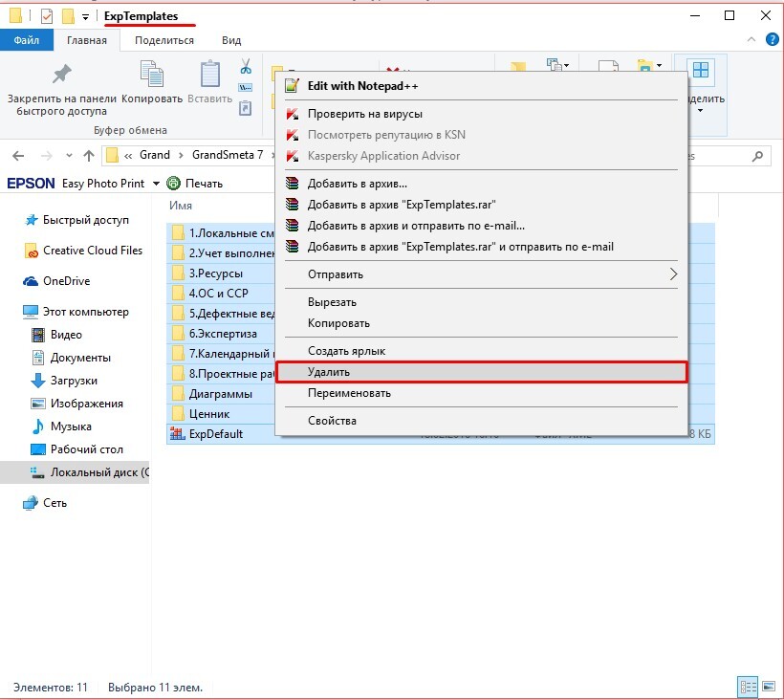Click the Select all grid icon in ribbon
Image resolution: width=784 pixels, height=700 pixels.
[x=701, y=70]
